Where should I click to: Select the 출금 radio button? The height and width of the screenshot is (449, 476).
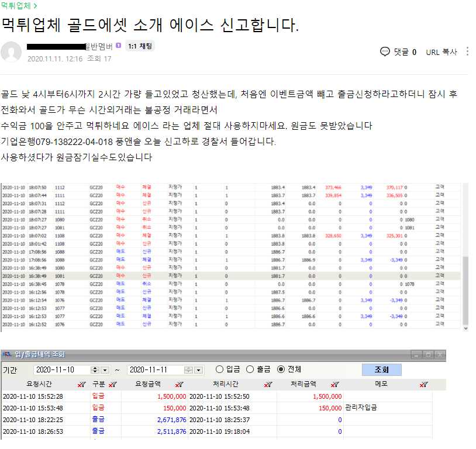pyautogui.click(x=250, y=369)
